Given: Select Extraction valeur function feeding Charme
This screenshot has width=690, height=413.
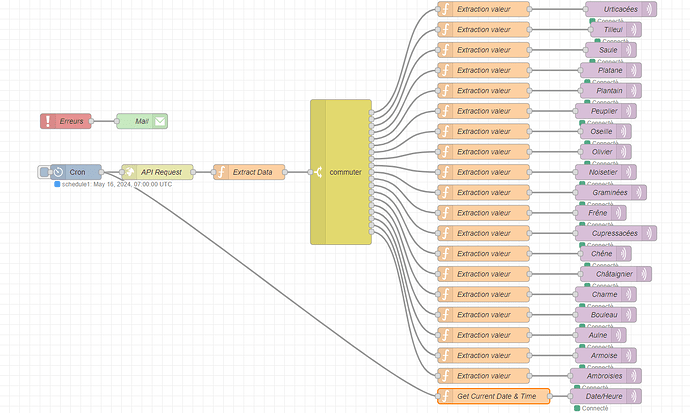Looking at the screenshot, I should (x=484, y=294).
